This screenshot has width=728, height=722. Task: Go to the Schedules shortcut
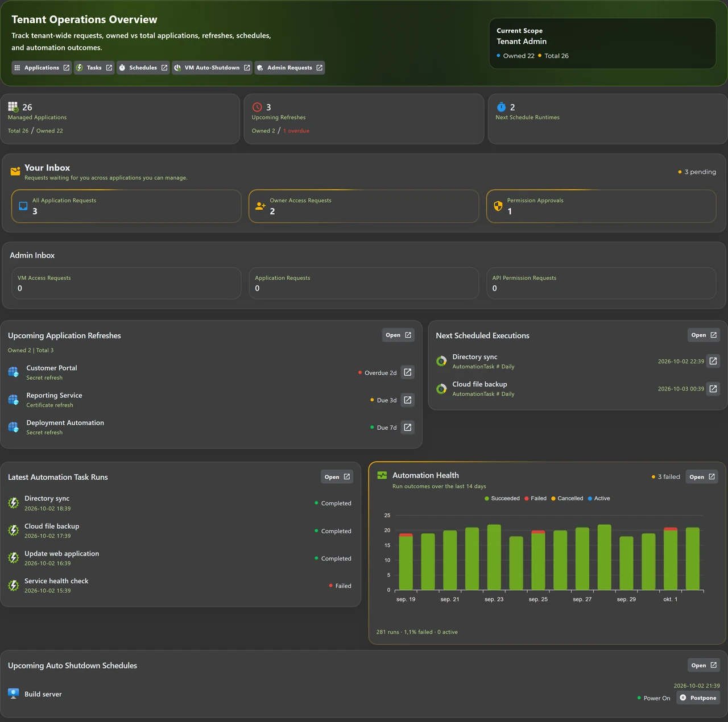(143, 68)
